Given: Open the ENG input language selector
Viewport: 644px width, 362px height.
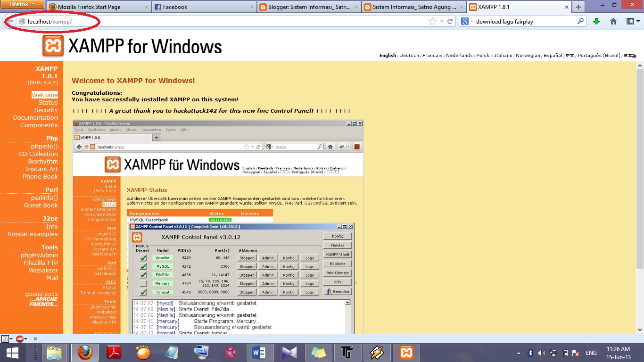Looking at the screenshot, I should [591, 353].
